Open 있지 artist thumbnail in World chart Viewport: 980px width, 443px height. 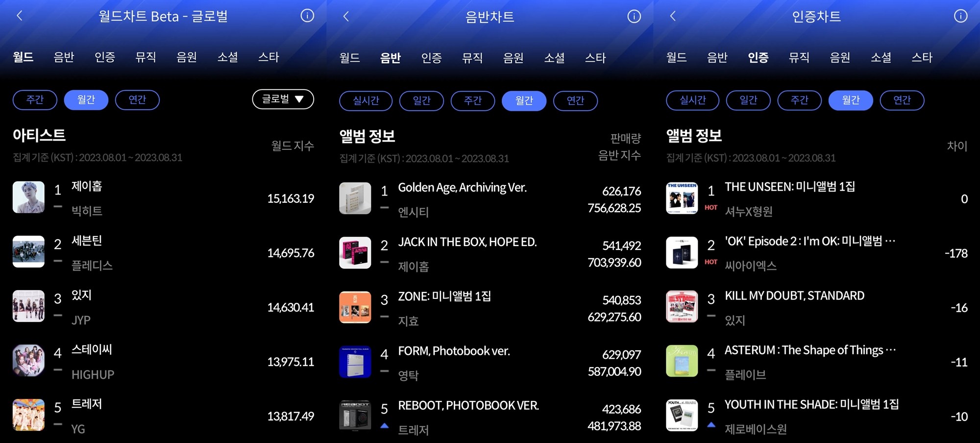pyautogui.click(x=28, y=306)
